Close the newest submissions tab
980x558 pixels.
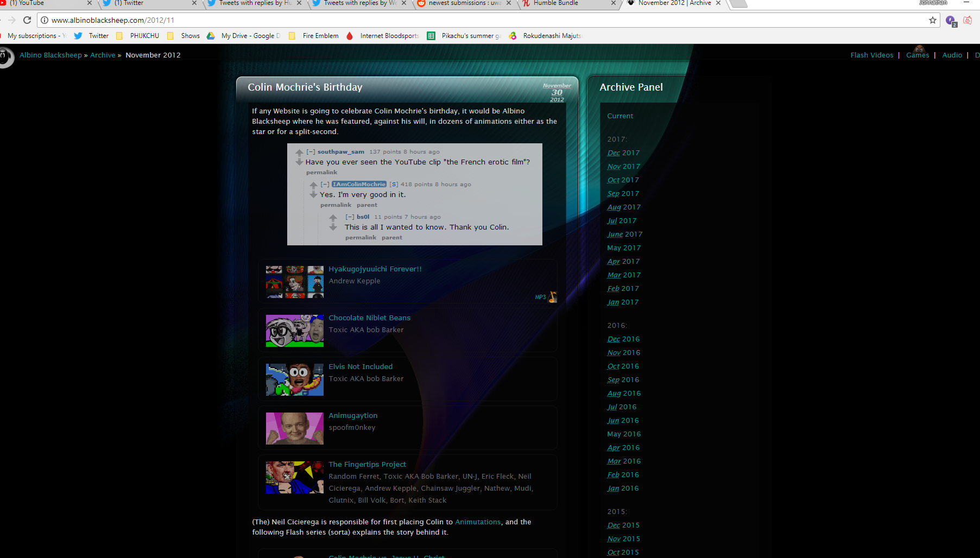tap(509, 3)
